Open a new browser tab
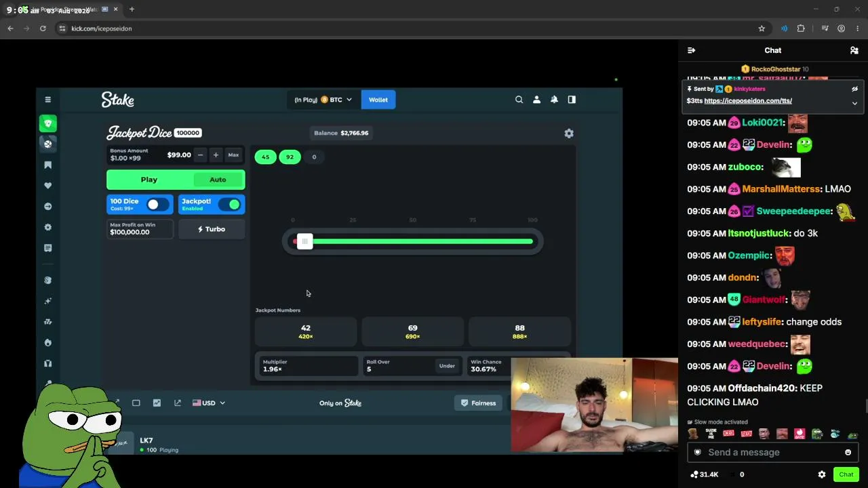868x488 pixels. click(132, 9)
